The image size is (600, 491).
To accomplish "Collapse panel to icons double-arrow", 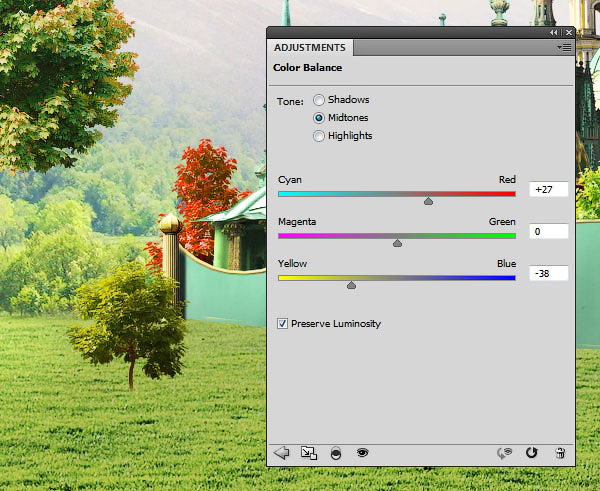I will click(553, 33).
